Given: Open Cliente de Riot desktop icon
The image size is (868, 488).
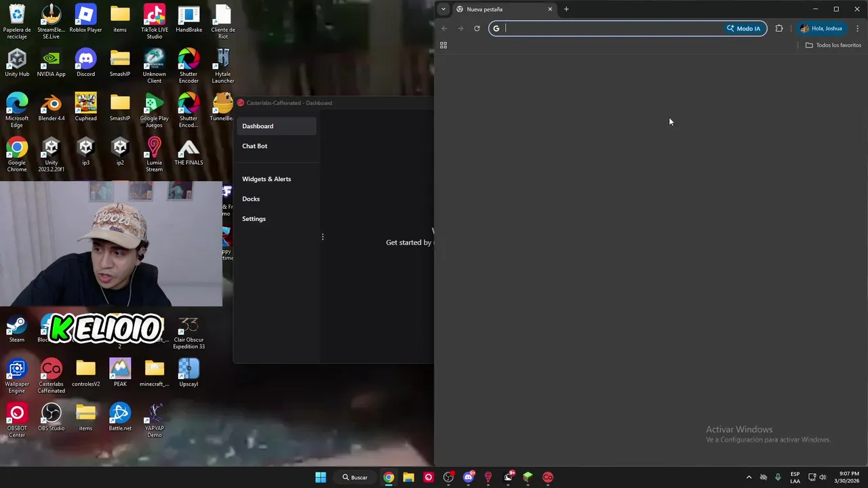Looking at the screenshot, I should 223,22.
